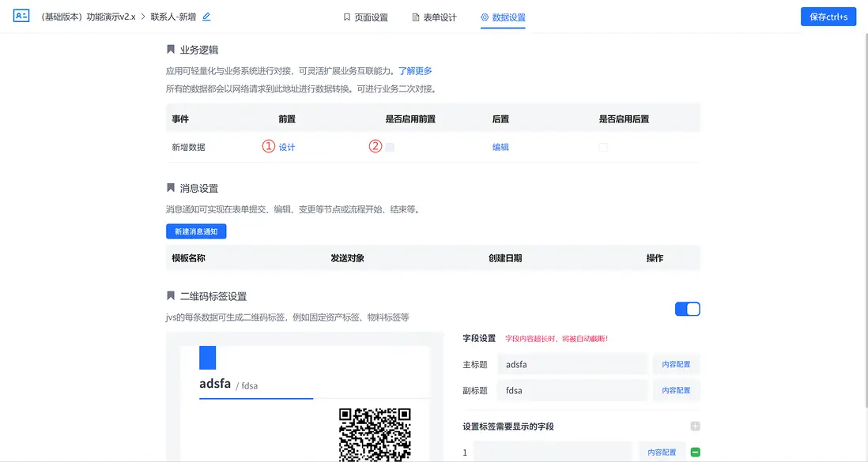Click the 副标题 input field containing fdsa
Image resolution: width=868 pixels, height=462 pixels.
(572, 390)
